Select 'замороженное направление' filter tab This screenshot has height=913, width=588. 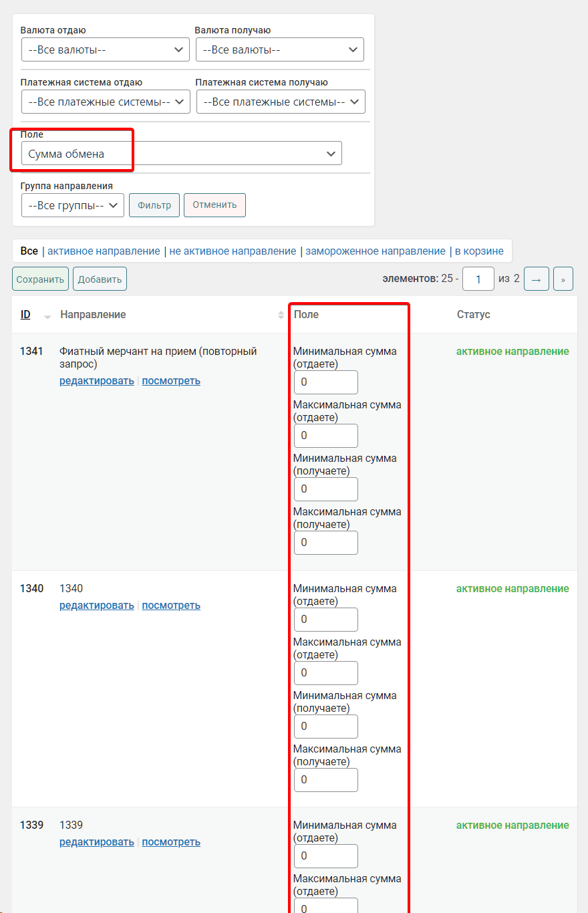point(375,251)
